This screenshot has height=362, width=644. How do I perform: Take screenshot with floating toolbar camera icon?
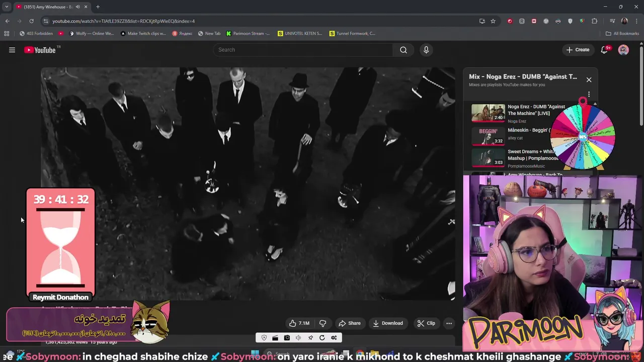click(x=287, y=338)
